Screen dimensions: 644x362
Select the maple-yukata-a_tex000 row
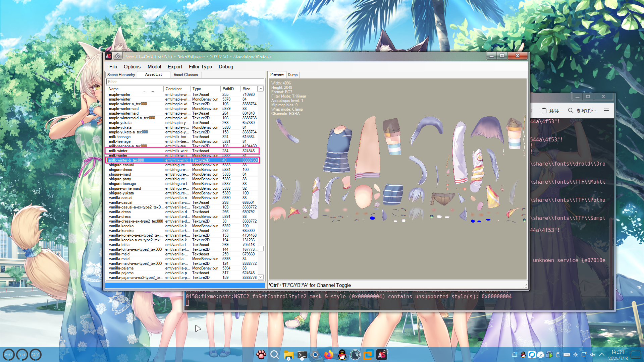pos(182,132)
